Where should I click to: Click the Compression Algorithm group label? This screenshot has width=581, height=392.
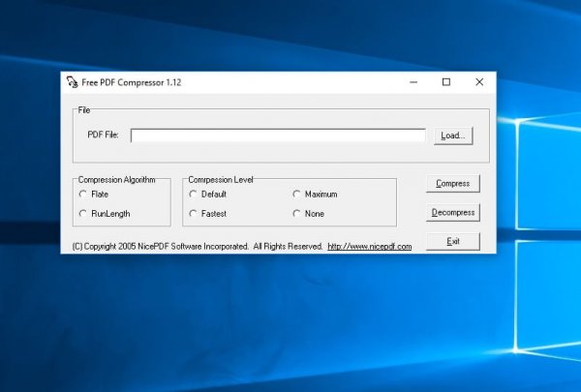117,180
